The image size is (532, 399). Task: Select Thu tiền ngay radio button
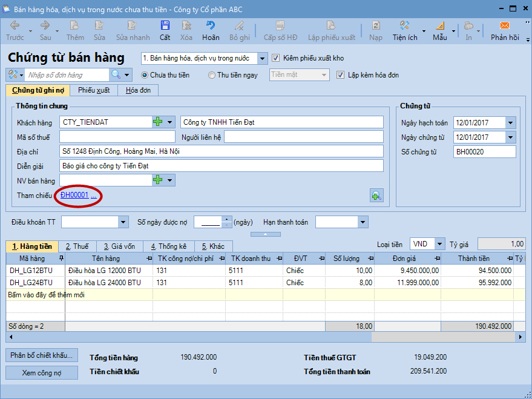[212, 75]
